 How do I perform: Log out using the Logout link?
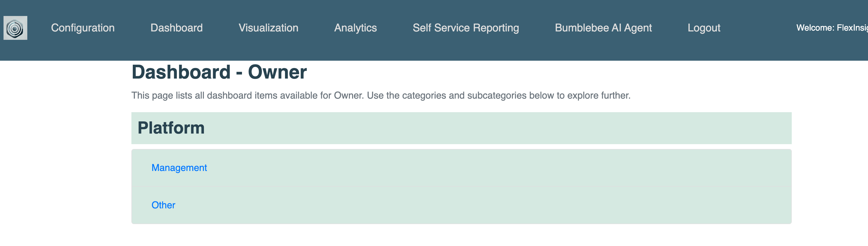[x=704, y=28]
